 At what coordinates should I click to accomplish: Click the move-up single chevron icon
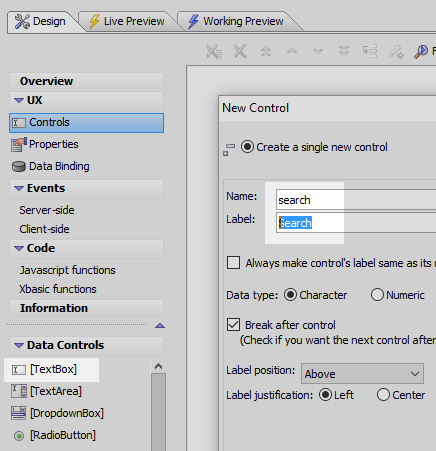click(x=292, y=51)
